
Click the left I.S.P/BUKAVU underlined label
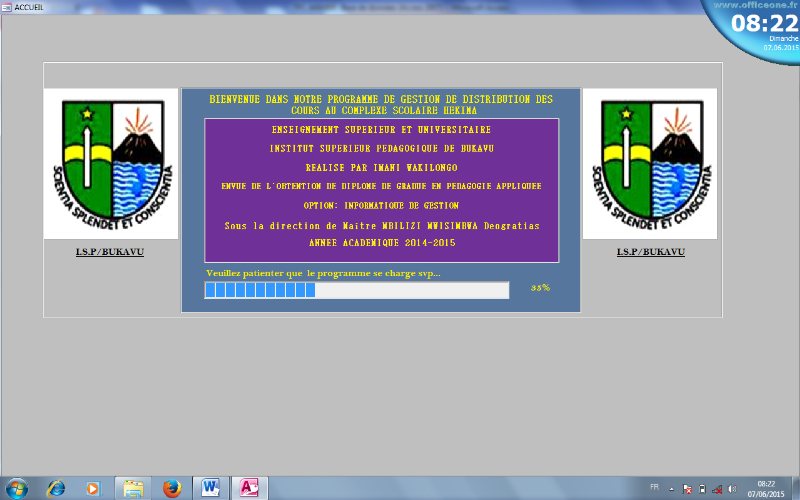[x=110, y=252]
